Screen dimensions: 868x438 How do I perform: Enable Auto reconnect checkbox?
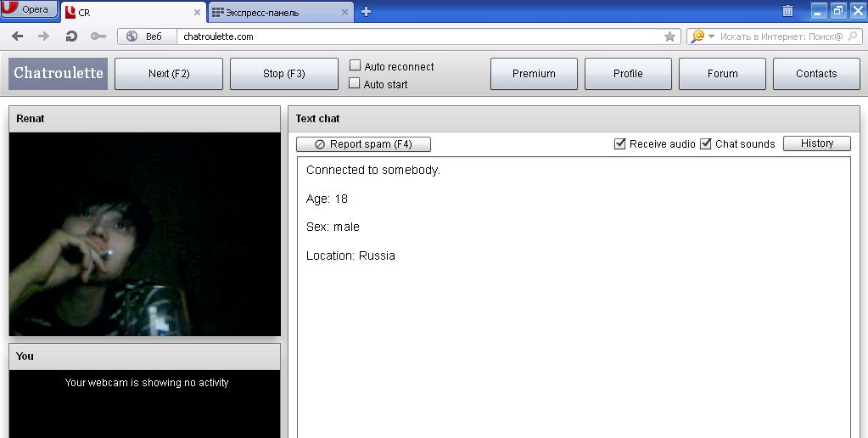(x=355, y=66)
